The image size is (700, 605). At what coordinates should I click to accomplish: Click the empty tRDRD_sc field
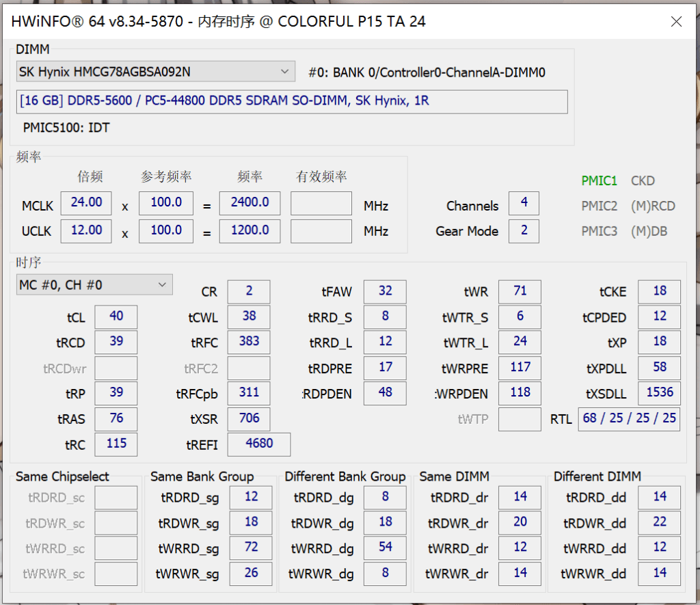coord(116,498)
